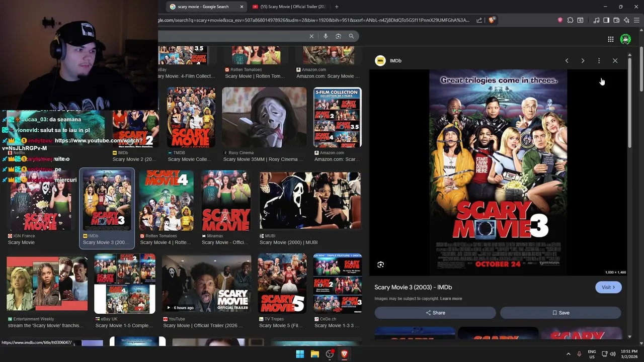Open TMDB Scary Movie Collection thumbnail
Image resolution: width=644 pixels, height=362 pixels.
[x=191, y=118]
